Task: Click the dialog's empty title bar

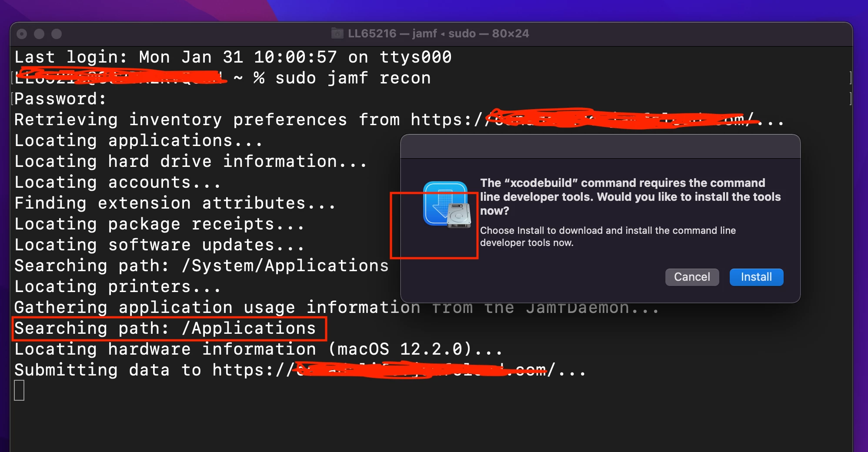Action: (x=600, y=147)
